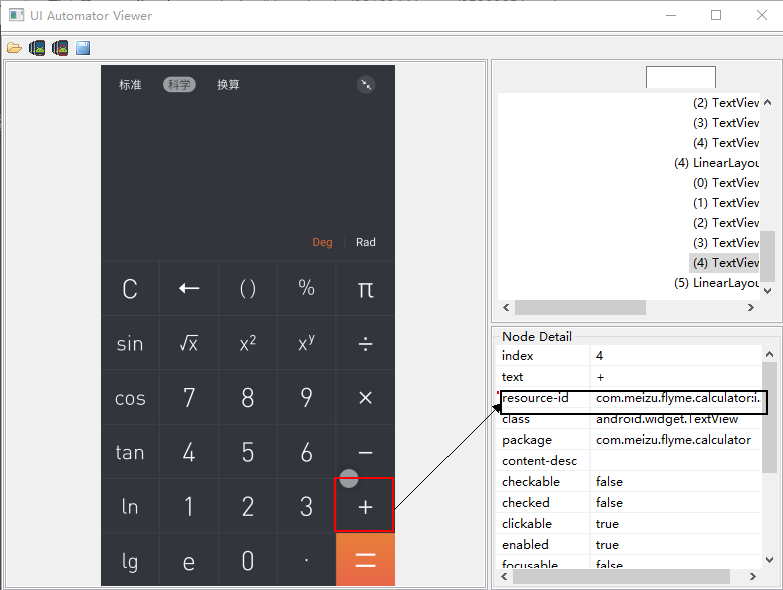
Task: Tap digit 8 on the calculator
Action: (x=248, y=398)
